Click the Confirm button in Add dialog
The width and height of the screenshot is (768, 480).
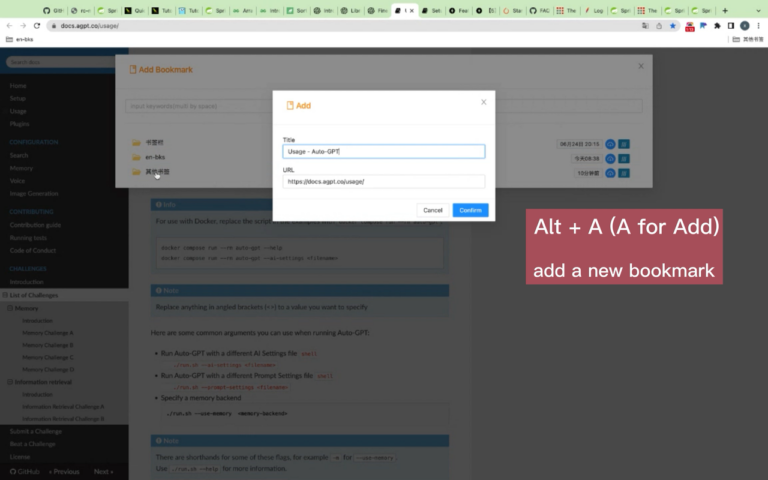[470, 210]
